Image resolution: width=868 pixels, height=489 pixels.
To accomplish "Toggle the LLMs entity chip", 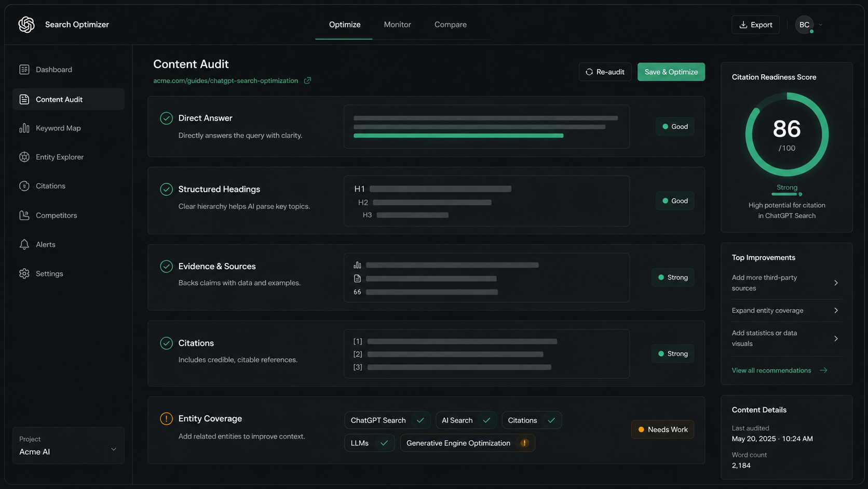I will pyautogui.click(x=370, y=443).
